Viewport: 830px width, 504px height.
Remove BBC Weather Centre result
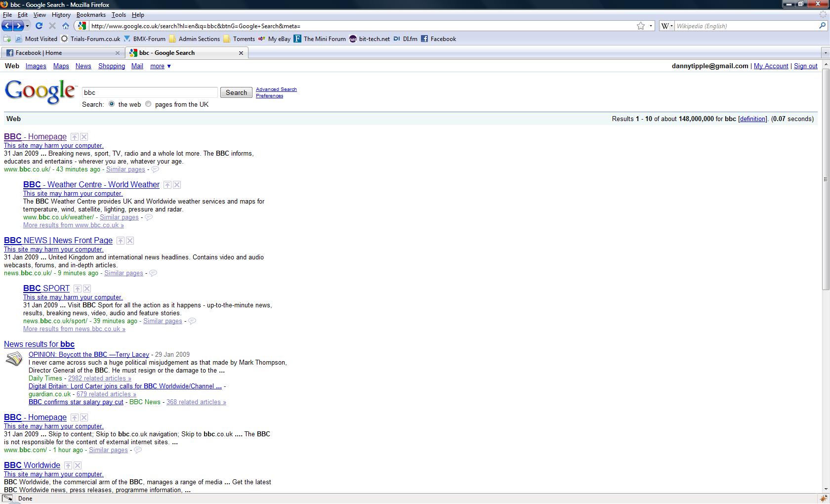coord(177,185)
